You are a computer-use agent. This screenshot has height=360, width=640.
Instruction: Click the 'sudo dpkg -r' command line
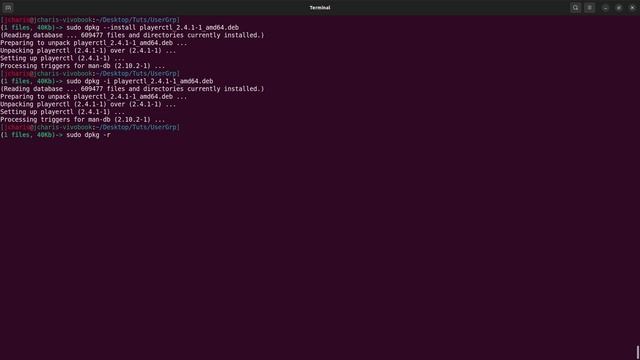tap(88, 135)
